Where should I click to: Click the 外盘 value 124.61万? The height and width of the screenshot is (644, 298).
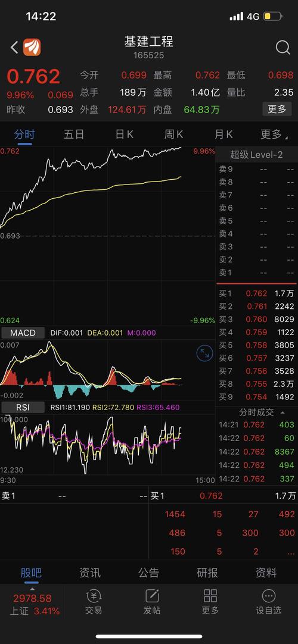point(127,110)
